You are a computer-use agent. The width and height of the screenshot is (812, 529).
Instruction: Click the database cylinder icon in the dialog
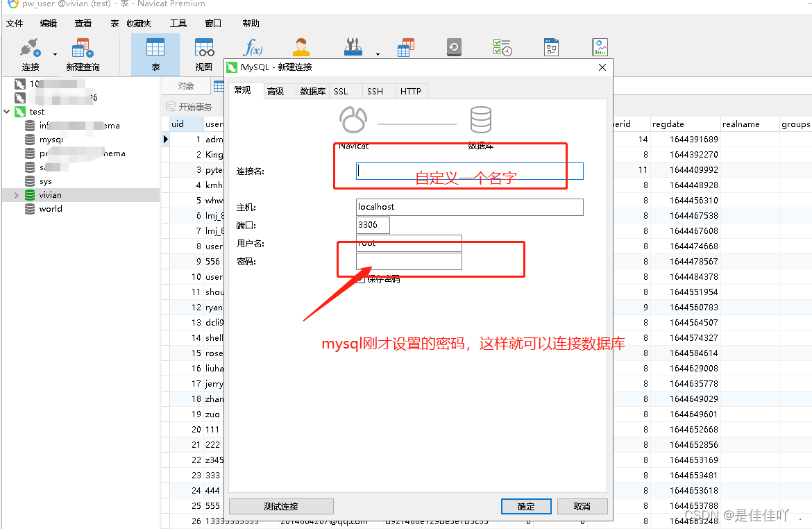pos(480,119)
